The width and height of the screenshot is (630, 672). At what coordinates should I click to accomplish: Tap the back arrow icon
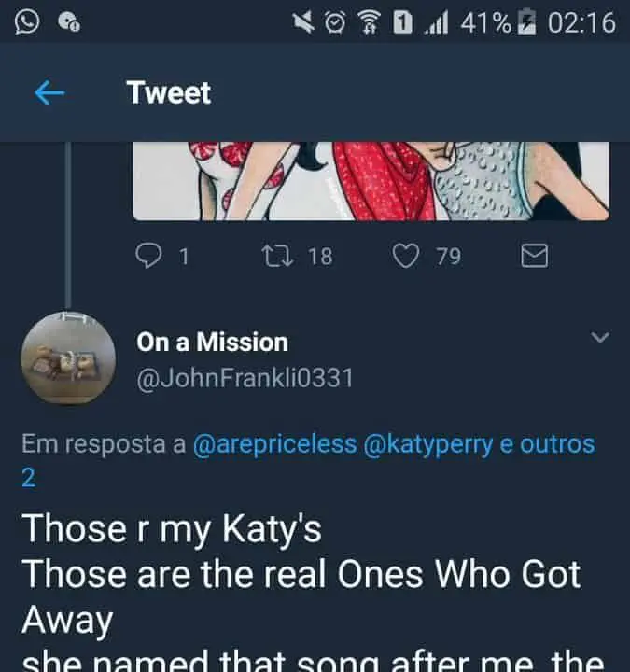[x=49, y=92]
